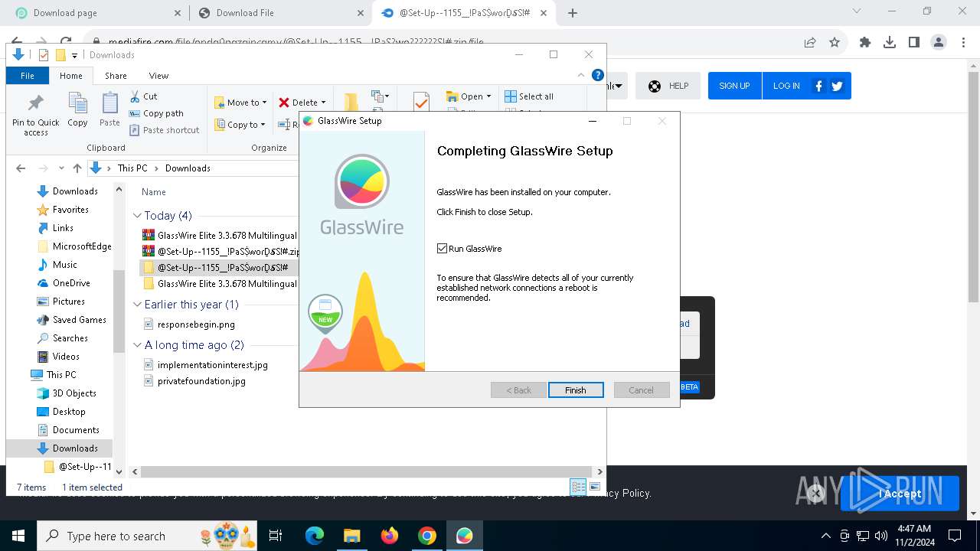980x551 pixels.
Task: Switch to the Download page browser tab
Action: pyautogui.click(x=97, y=13)
